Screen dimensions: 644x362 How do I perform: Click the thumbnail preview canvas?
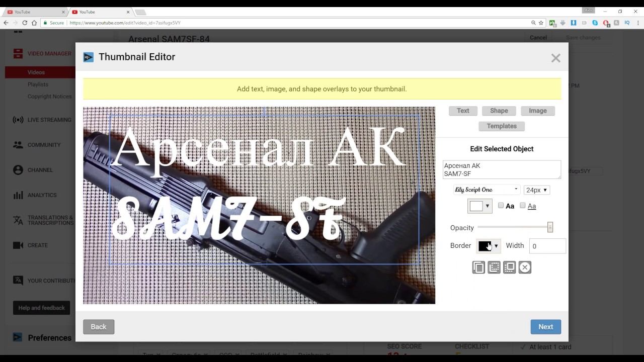click(x=259, y=205)
